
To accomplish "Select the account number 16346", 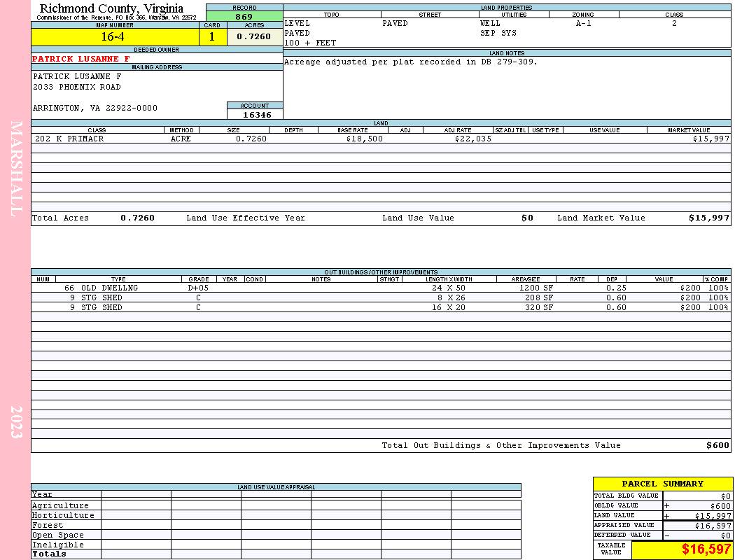I will (257, 115).
